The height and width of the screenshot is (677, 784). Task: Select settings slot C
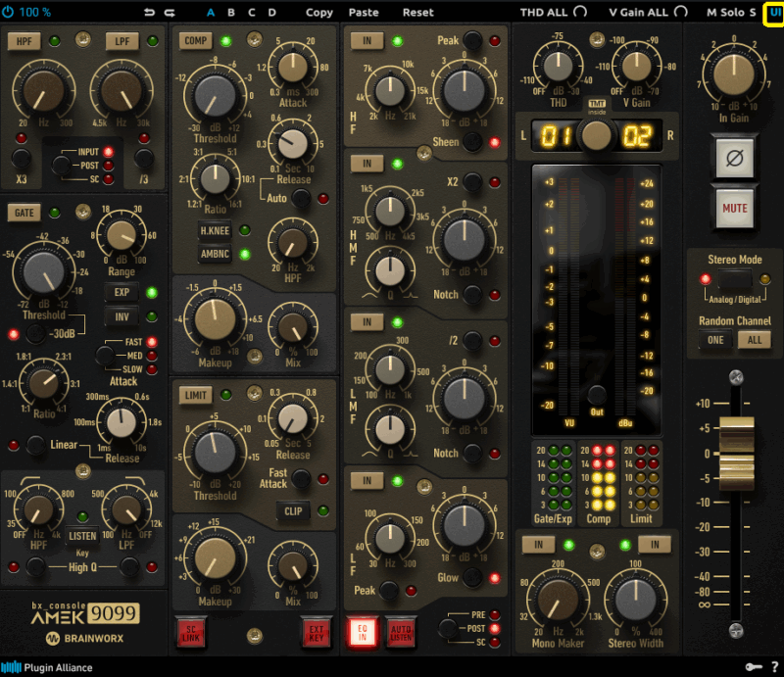[252, 13]
